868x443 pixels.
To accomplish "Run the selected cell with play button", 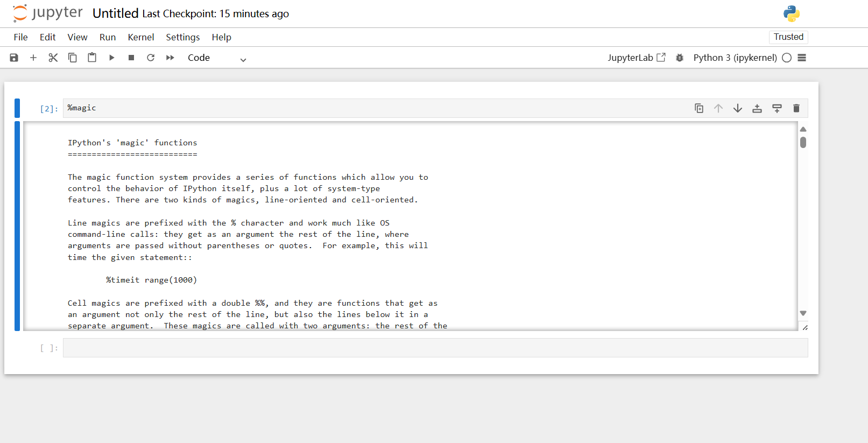I will point(111,58).
